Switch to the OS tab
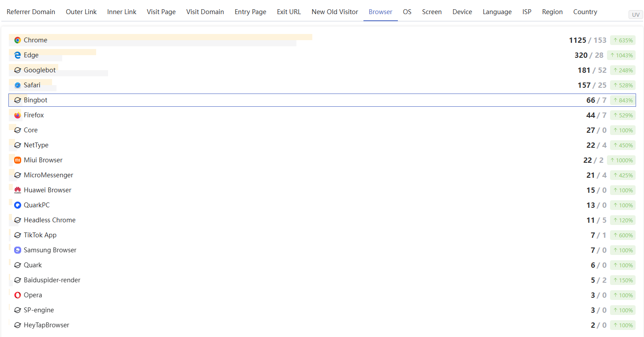Screen dimensions: 644x337 (x=407, y=12)
